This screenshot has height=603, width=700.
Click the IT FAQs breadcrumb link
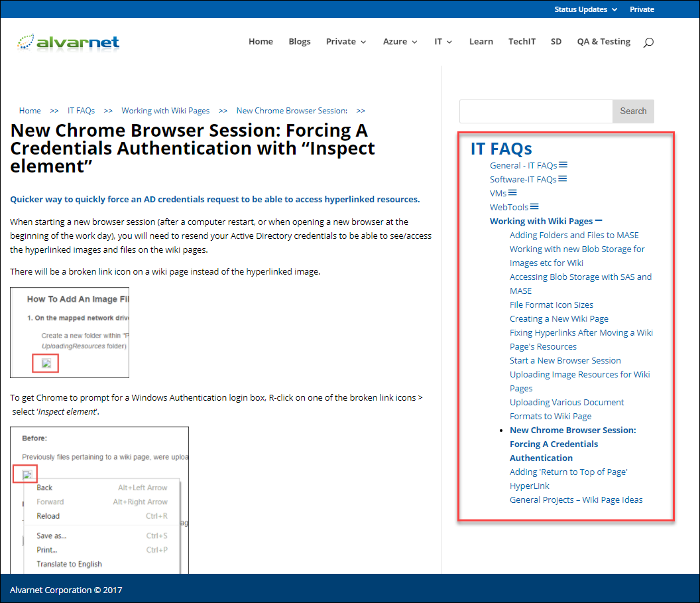[82, 111]
